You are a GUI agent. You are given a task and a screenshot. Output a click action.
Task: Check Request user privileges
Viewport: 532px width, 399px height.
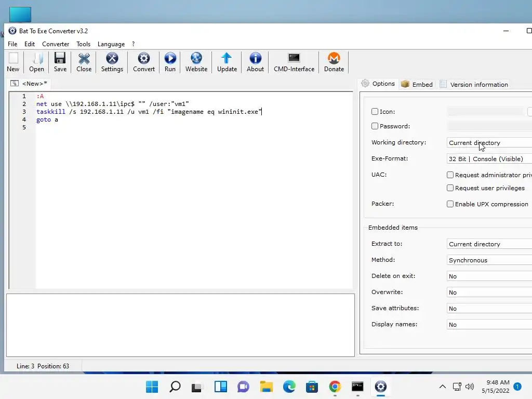tap(450, 188)
